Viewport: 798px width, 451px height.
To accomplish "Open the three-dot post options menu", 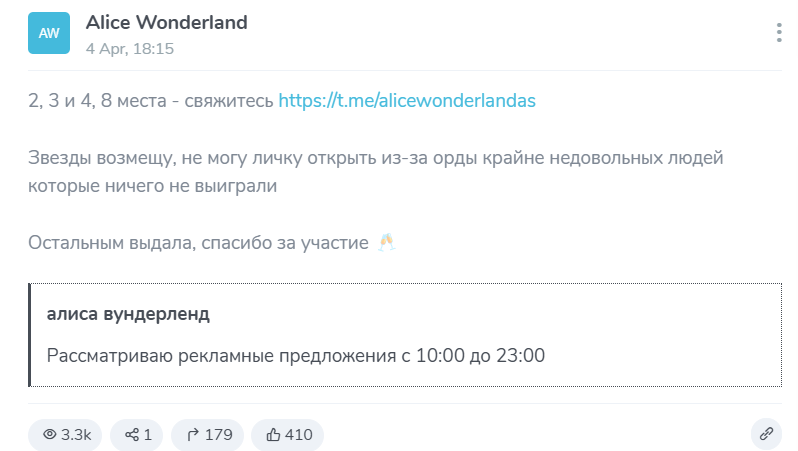I will tap(779, 33).
